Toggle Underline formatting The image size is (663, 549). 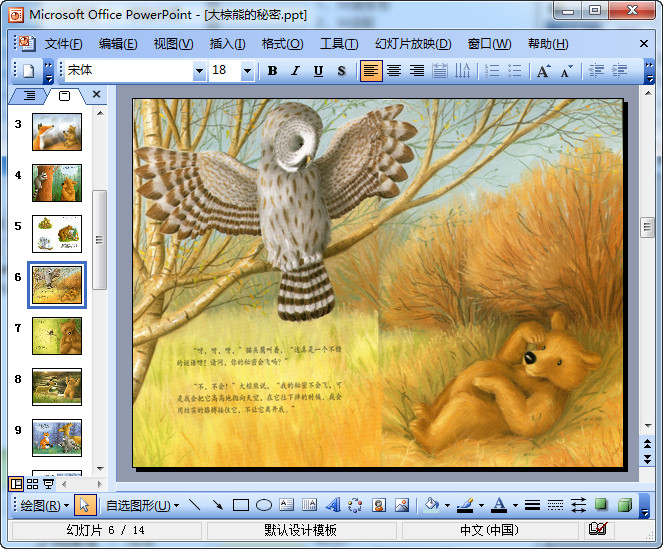(x=318, y=71)
